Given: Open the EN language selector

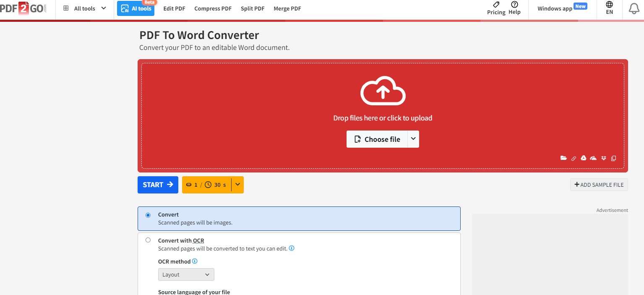Looking at the screenshot, I should point(609,8).
